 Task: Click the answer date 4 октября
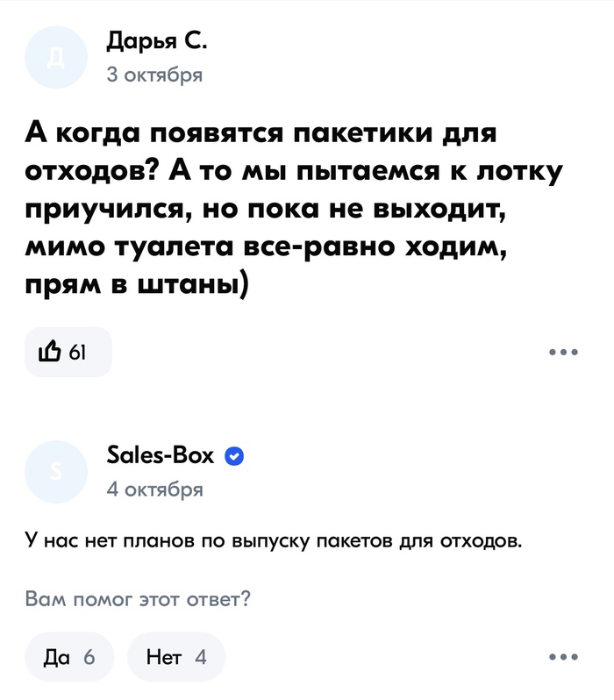(155, 489)
